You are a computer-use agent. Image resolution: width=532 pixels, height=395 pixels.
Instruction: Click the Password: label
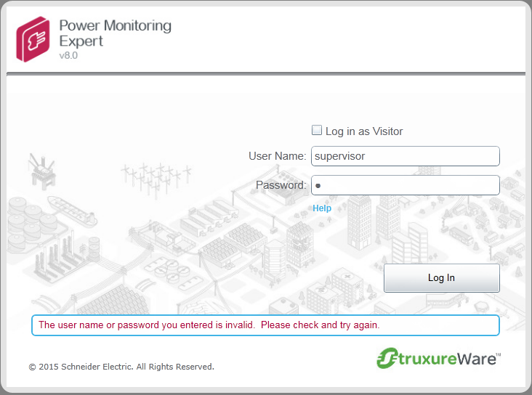coord(281,185)
